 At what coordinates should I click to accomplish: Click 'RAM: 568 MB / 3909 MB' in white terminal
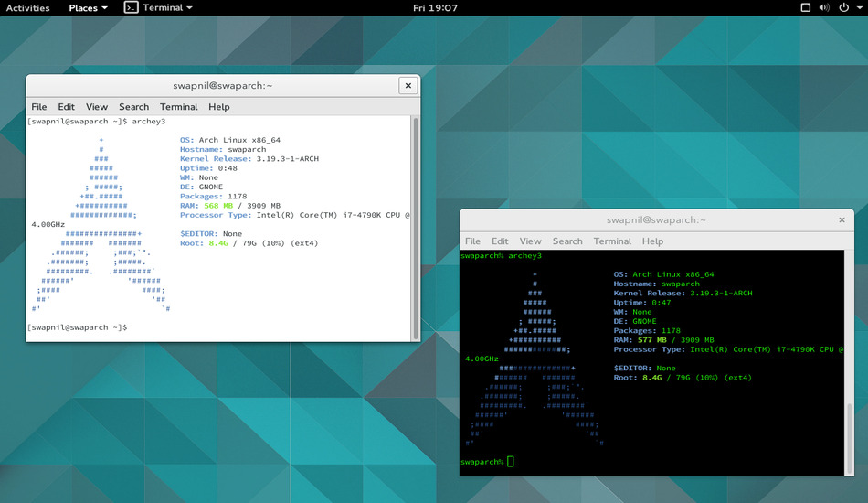point(229,206)
